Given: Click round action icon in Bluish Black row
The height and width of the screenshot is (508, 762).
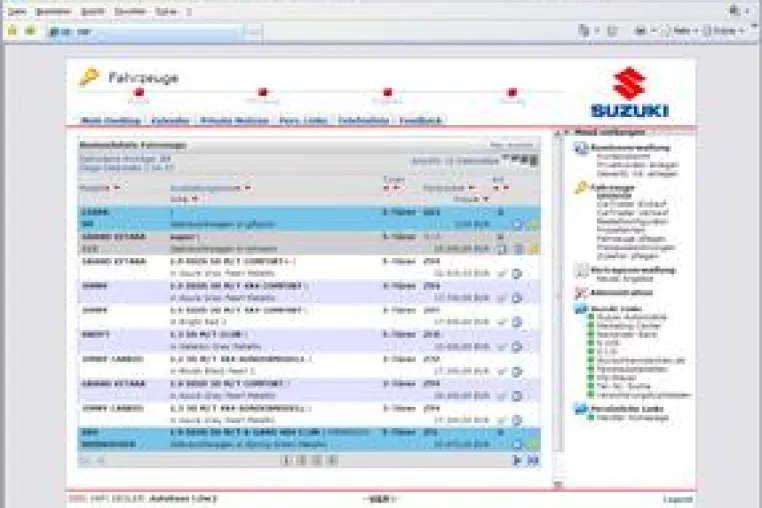Looking at the screenshot, I should [517, 371].
